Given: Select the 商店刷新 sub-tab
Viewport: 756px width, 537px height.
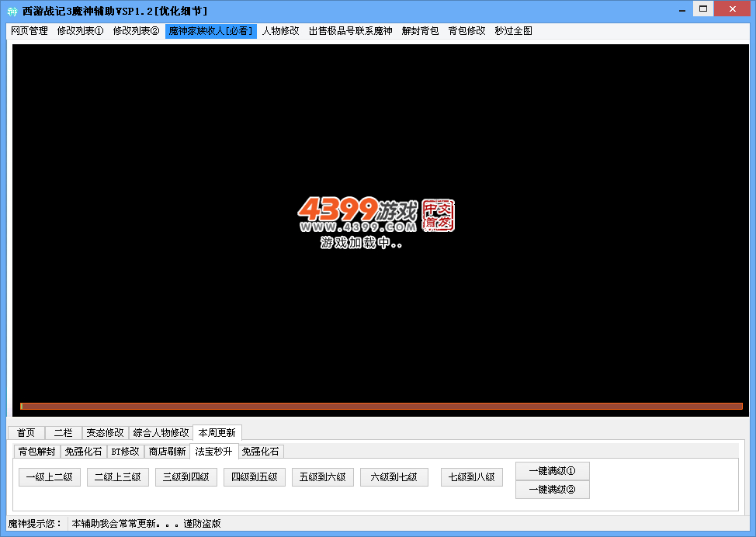Looking at the screenshot, I should click(167, 451).
